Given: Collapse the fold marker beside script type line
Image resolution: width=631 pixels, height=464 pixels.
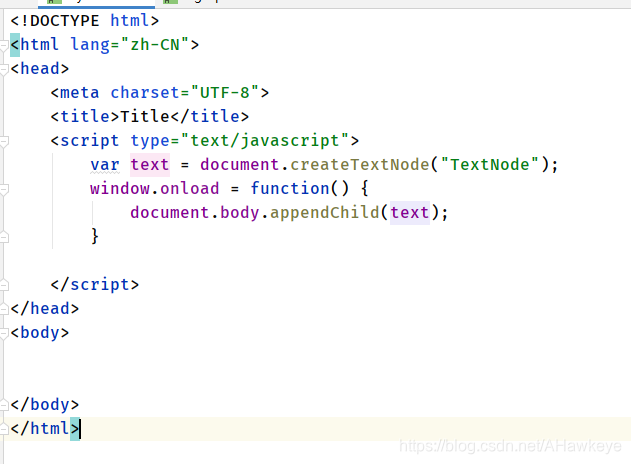Looking at the screenshot, I should pos(4,141).
